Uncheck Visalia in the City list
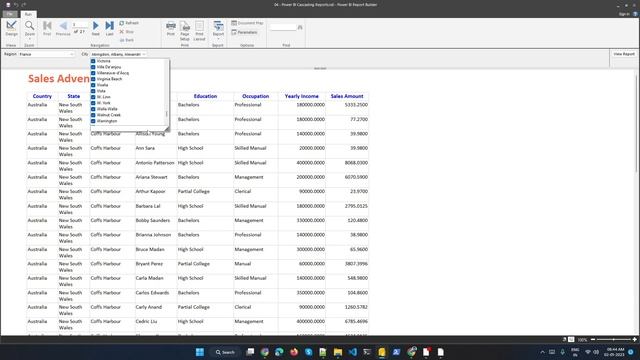This screenshot has height=360, width=640. pos(93,85)
